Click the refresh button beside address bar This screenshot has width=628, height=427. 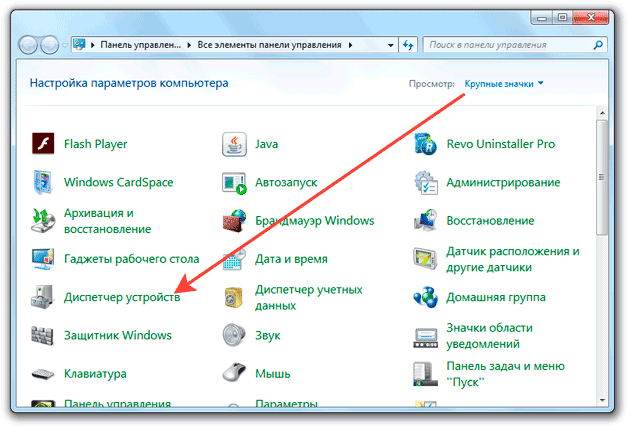point(408,45)
